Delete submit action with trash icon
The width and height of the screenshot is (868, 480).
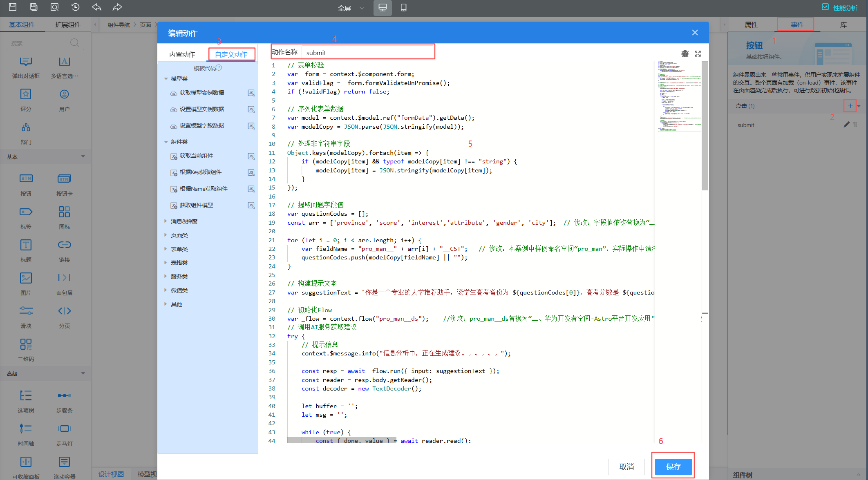tap(855, 125)
